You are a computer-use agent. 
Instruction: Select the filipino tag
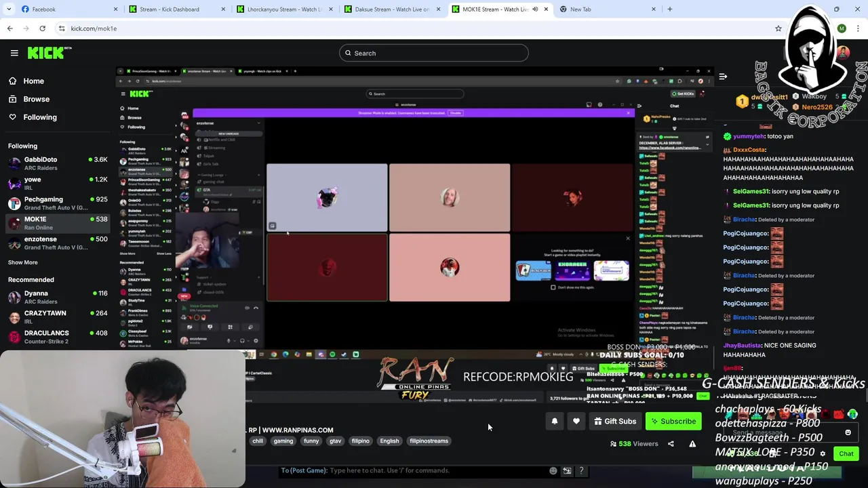click(x=361, y=441)
